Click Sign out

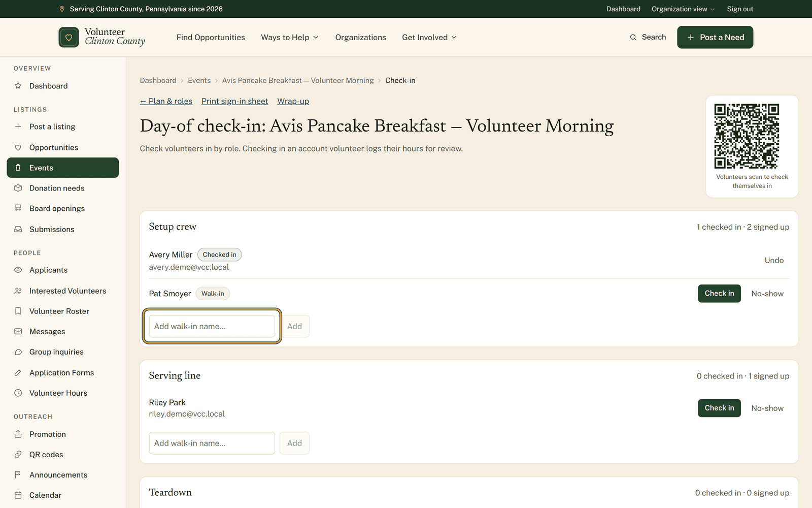[x=740, y=9]
